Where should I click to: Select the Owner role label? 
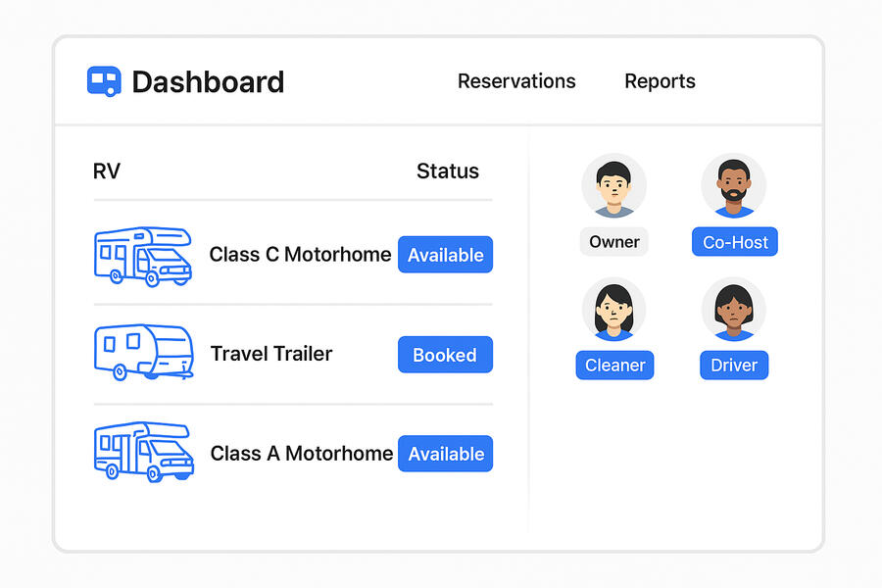(613, 242)
